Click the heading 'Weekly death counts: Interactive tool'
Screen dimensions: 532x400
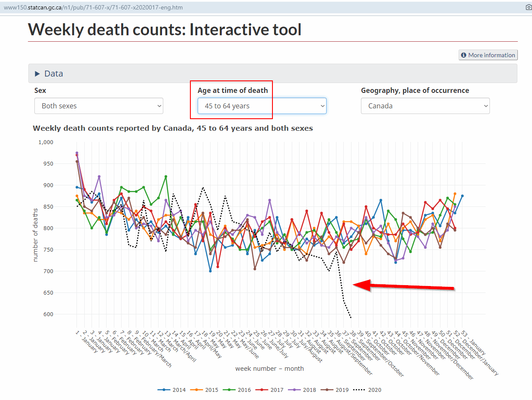tap(165, 29)
